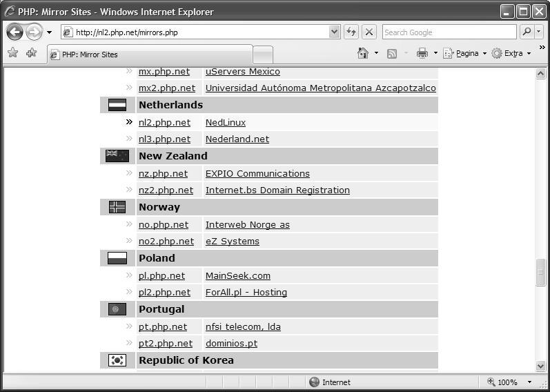Go back with the Back arrow button
Screen dimensions: 550x392
point(14,32)
